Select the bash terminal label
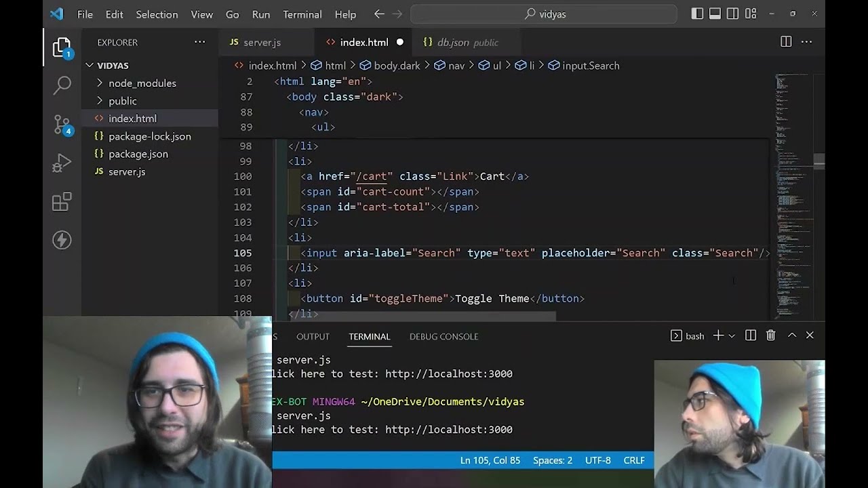Screen dimensions: 868x488 point(688,335)
